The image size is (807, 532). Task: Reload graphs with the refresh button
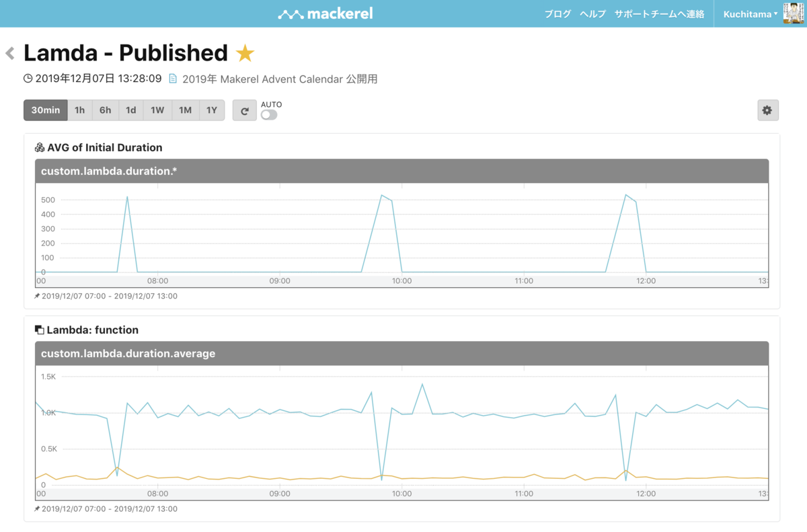tap(245, 110)
